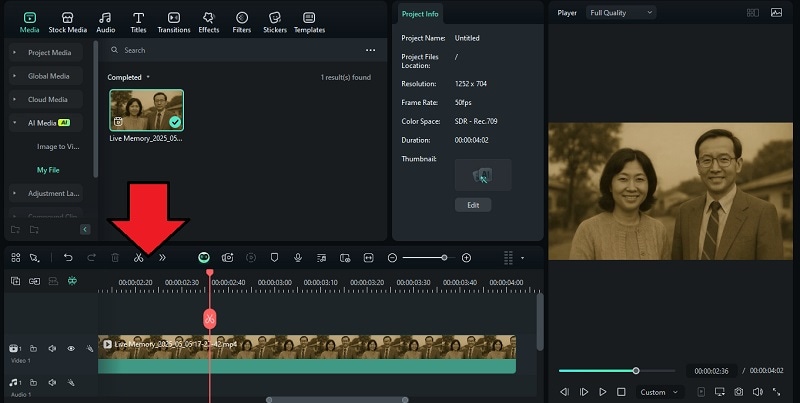This screenshot has height=403, width=800.
Task: Select the Image to Video item
Action: pyautogui.click(x=58, y=146)
